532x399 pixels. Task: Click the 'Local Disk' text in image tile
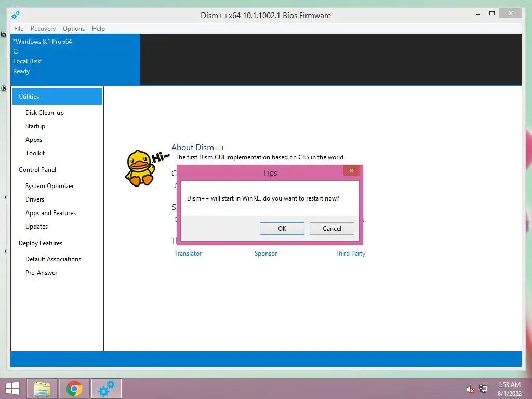click(x=27, y=61)
